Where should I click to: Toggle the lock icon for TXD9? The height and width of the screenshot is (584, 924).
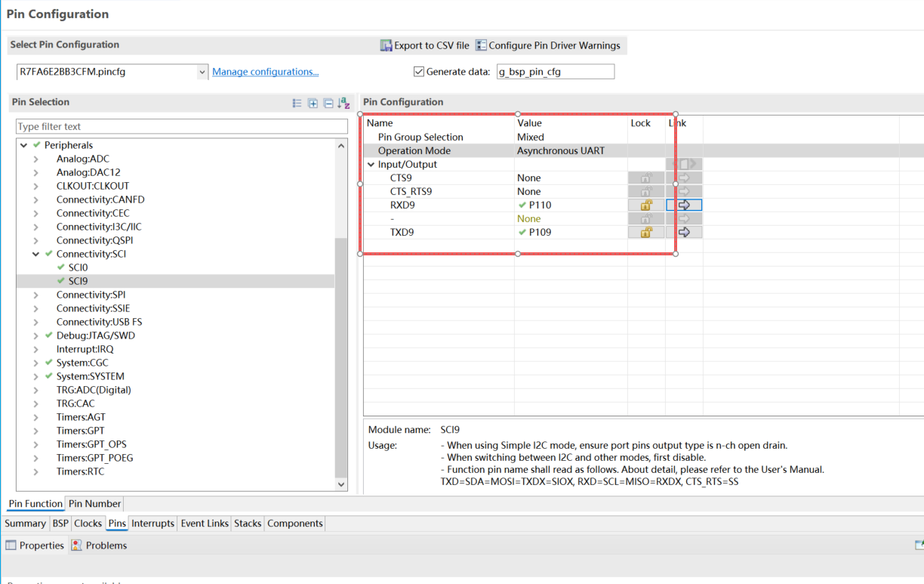coord(646,232)
